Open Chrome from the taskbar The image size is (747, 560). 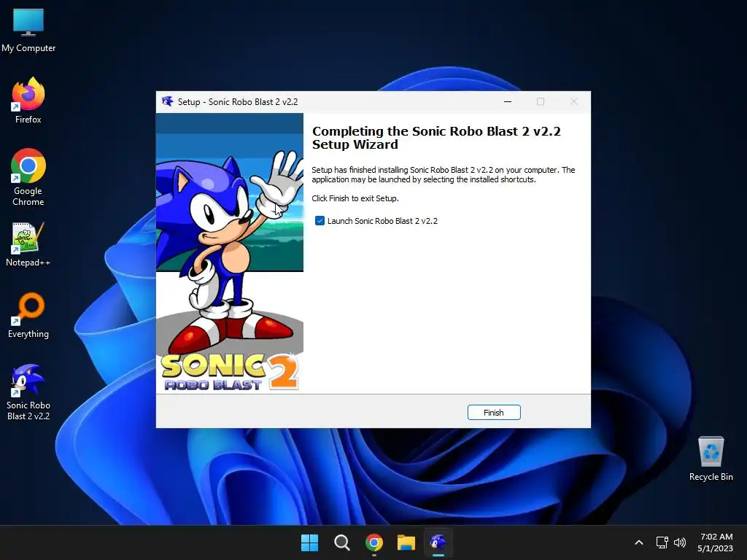click(x=374, y=542)
